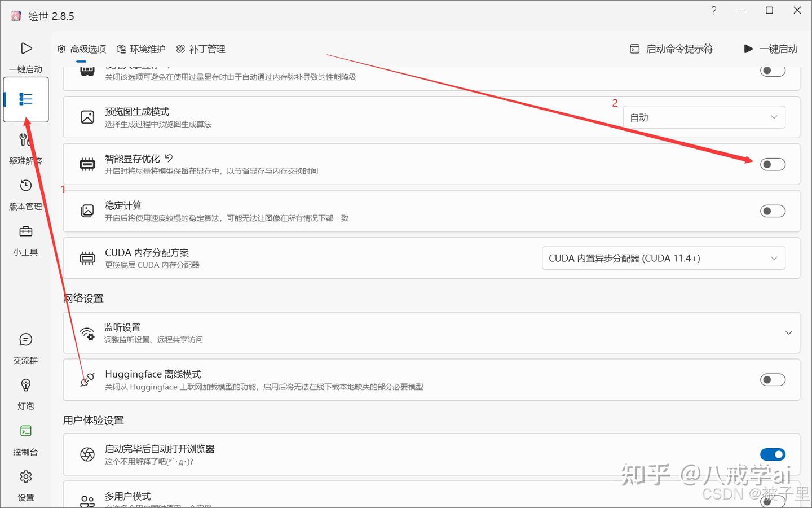
Task: Turn on the 稳定计算 switch
Action: coord(773,211)
